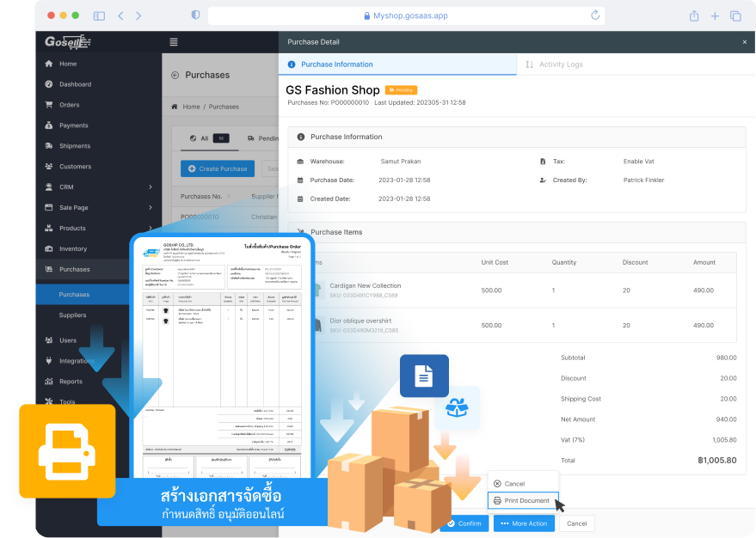Open Users in sidebar

click(x=67, y=340)
